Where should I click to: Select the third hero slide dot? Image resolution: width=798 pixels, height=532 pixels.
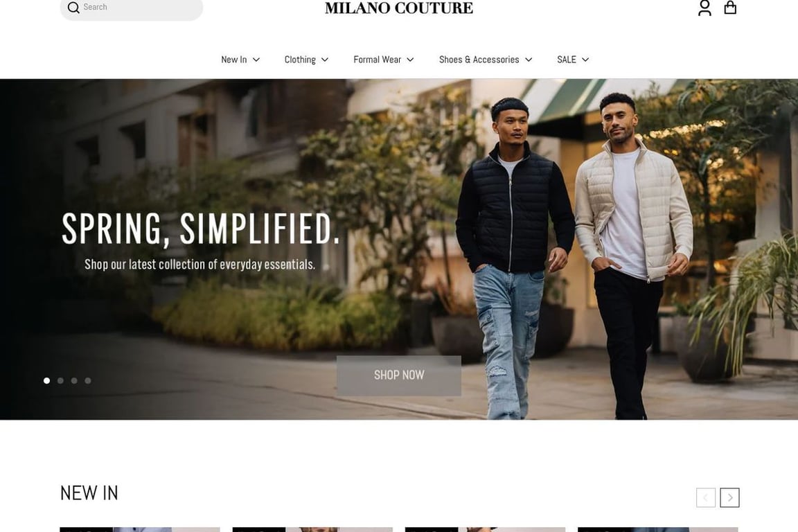click(x=74, y=381)
